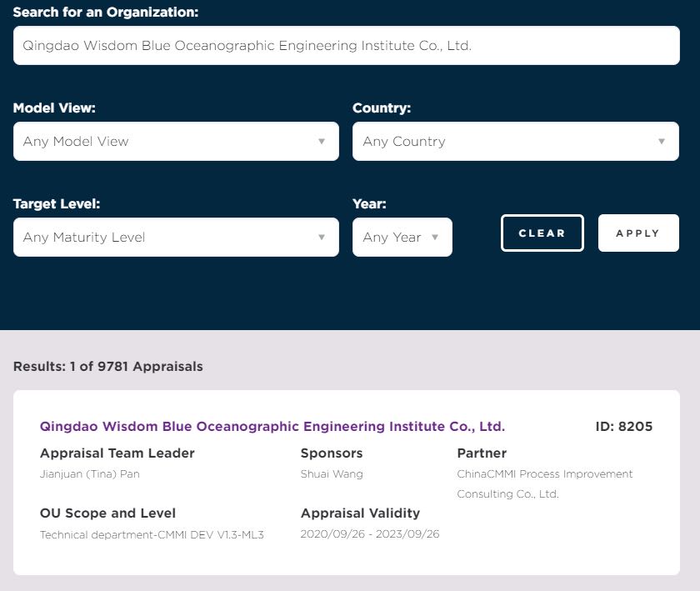Click the 'Appraisal Validity' heading

pos(360,513)
